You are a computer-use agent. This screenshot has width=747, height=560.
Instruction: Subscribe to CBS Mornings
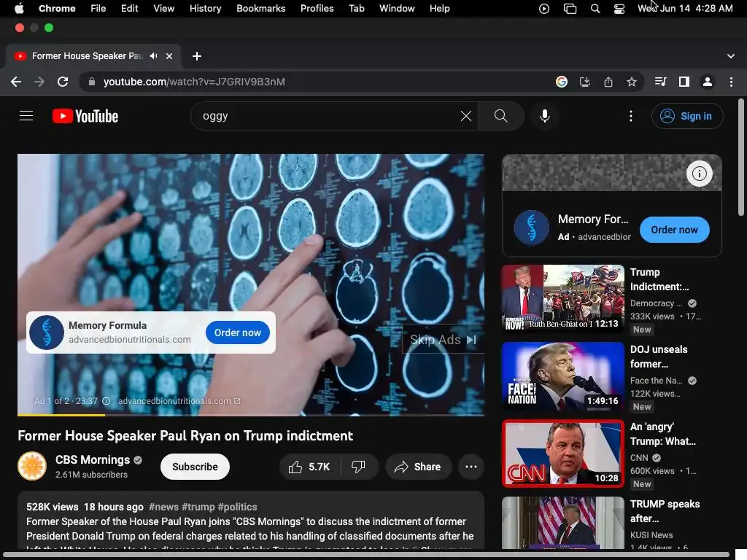195,467
